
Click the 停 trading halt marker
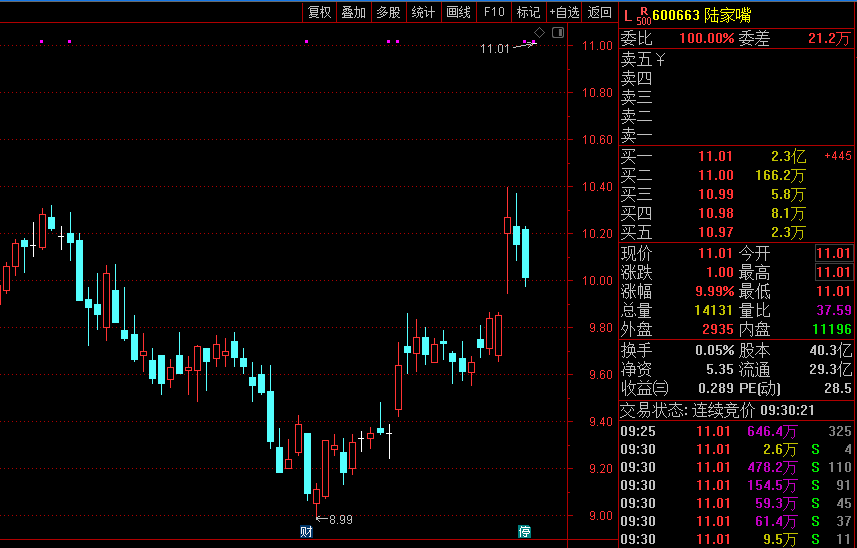[x=523, y=531]
